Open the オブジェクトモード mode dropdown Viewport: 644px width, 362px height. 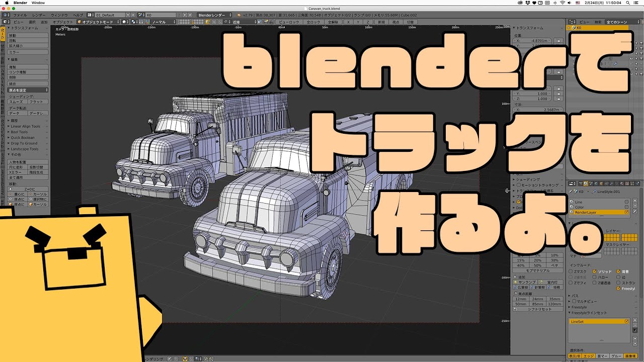click(98, 22)
